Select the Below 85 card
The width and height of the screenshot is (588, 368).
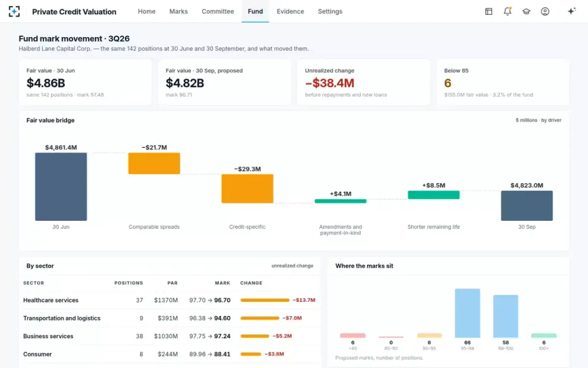pyautogui.click(x=503, y=82)
